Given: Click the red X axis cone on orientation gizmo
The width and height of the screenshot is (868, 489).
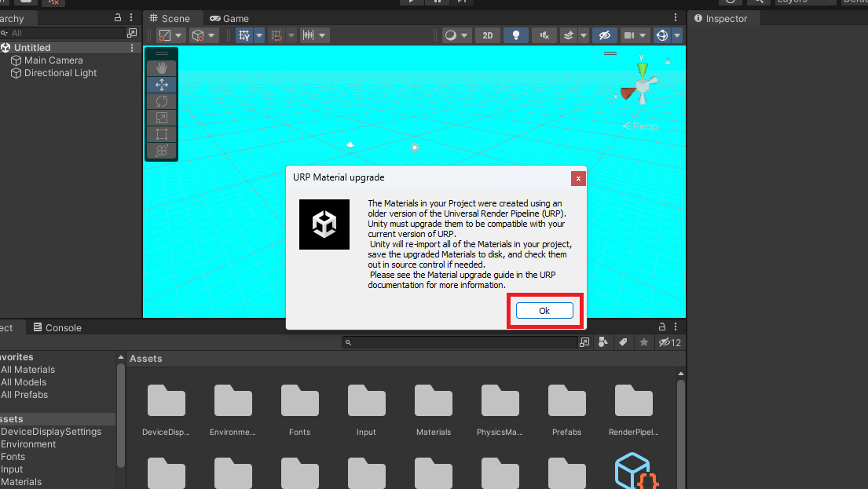Looking at the screenshot, I should [627, 93].
